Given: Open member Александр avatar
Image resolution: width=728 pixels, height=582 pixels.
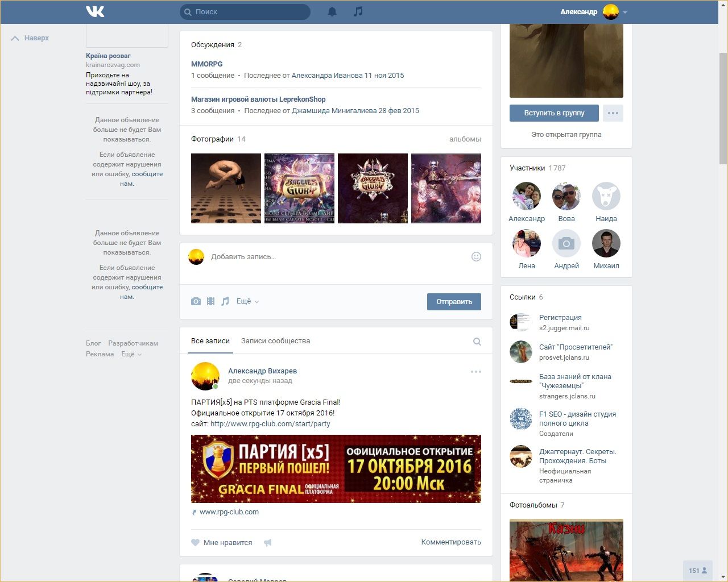Looking at the screenshot, I should click(x=527, y=196).
